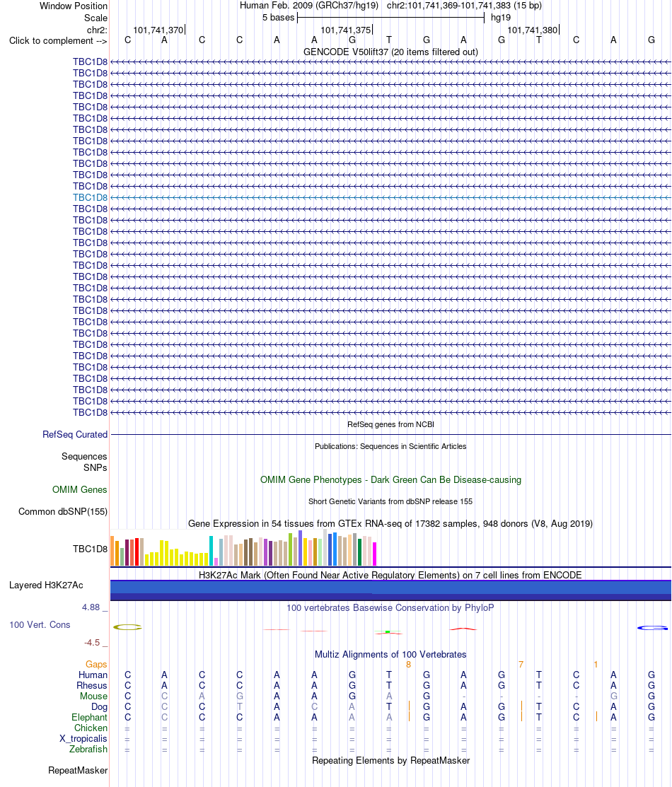Click 'Multiz Alignments of 100 Vertebrates' title
Viewport: 672px width, 787px height.
point(390,655)
